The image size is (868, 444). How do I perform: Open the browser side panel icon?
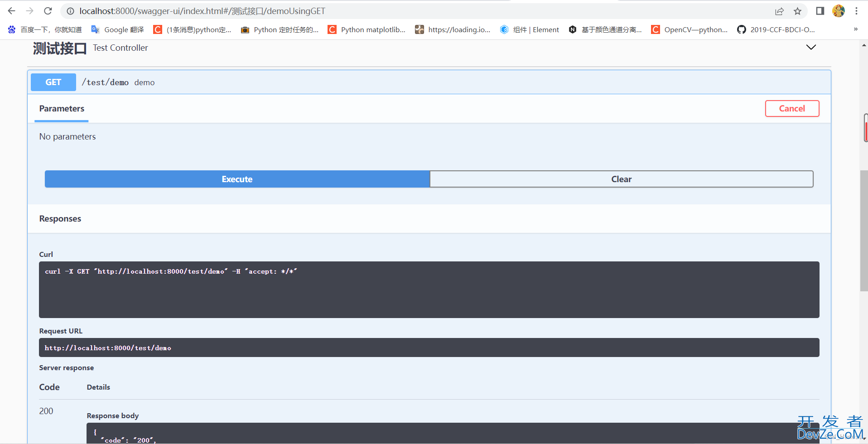click(820, 11)
